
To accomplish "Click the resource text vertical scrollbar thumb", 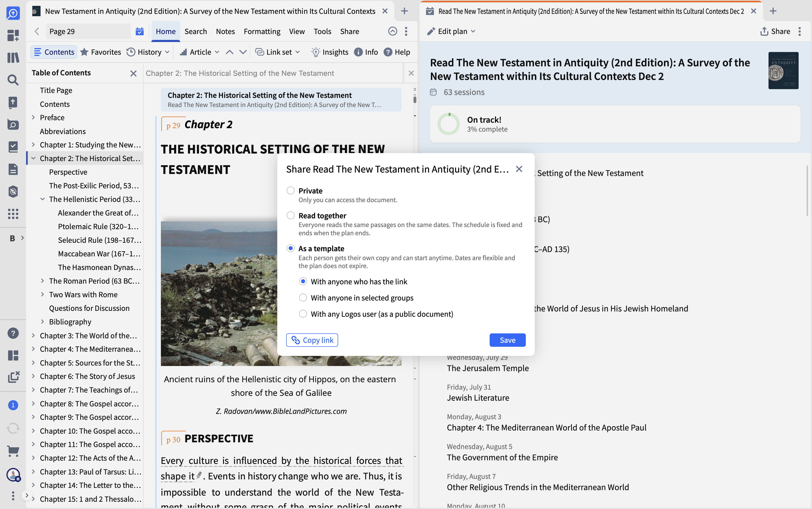I will tap(415, 100).
